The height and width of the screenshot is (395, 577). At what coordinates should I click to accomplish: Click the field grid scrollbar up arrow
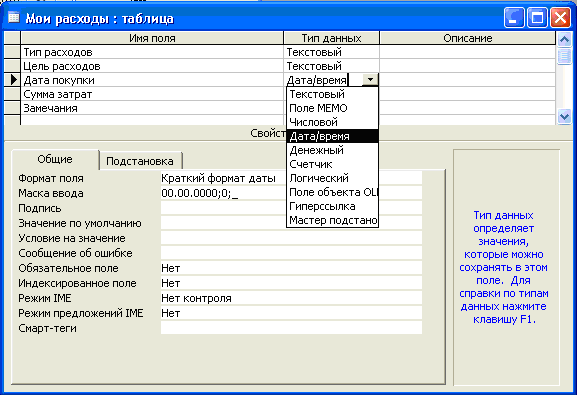click(x=564, y=39)
